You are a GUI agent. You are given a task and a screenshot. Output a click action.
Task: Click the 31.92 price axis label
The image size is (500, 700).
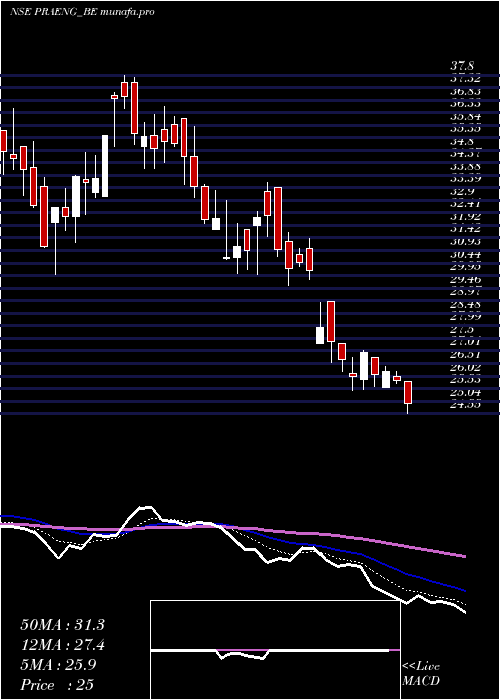click(x=465, y=217)
